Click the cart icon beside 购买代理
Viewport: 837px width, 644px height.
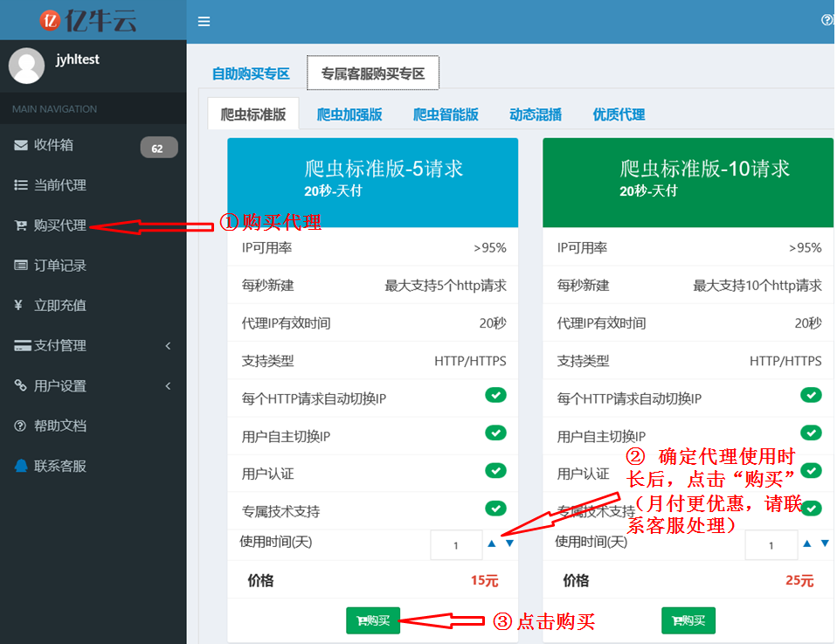click(x=21, y=225)
